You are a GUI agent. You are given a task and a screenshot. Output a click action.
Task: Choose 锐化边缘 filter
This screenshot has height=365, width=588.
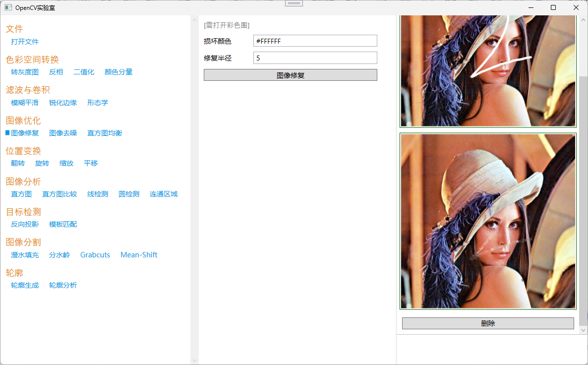tap(63, 103)
